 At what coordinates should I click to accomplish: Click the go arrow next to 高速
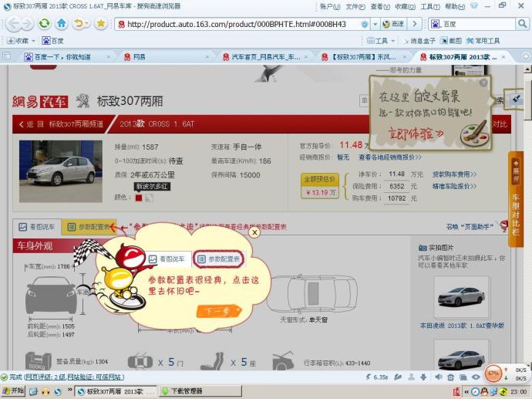pos(415,24)
